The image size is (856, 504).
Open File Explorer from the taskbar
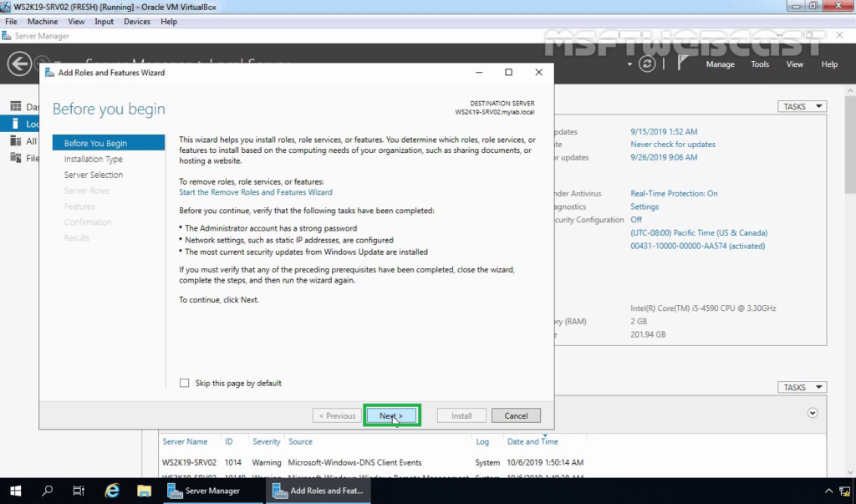144,491
